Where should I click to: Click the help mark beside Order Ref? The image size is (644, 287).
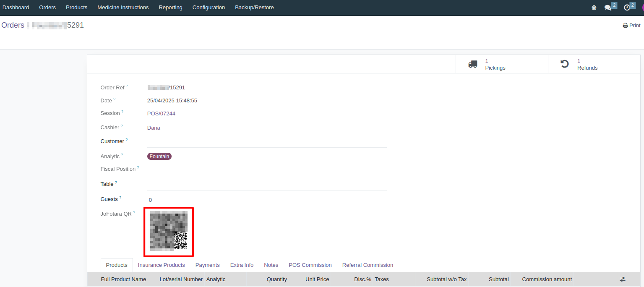point(127,86)
